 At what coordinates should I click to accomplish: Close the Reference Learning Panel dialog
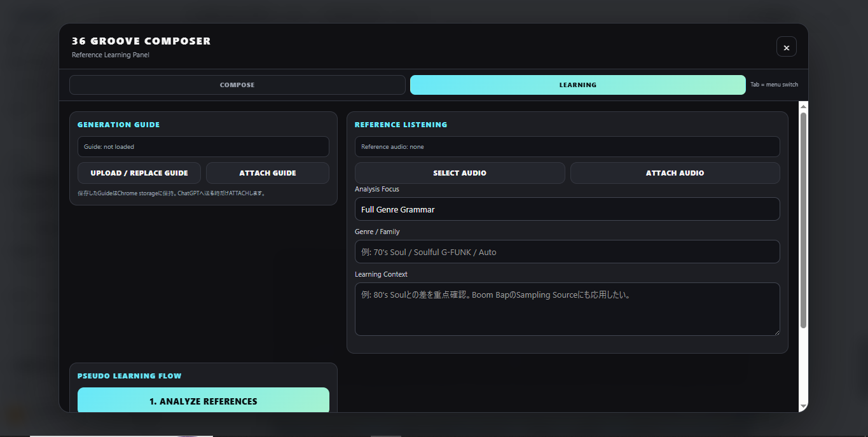tap(786, 47)
